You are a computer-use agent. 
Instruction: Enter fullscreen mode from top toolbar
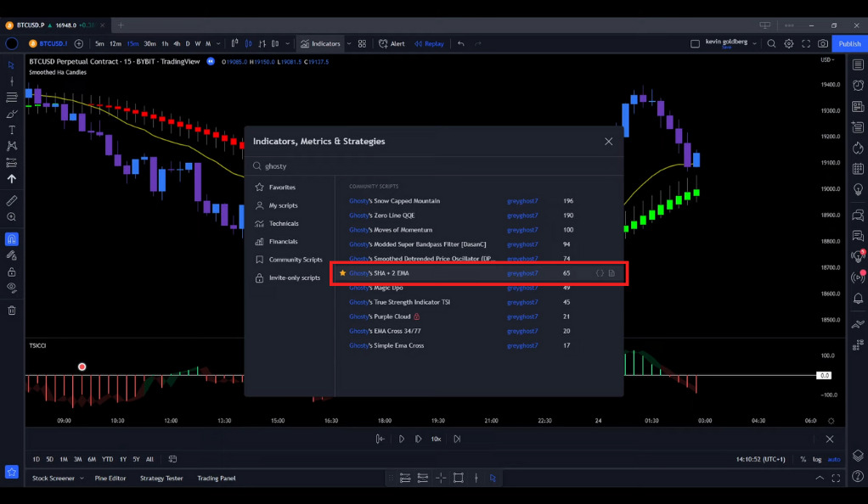pyautogui.click(x=806, y=44)
